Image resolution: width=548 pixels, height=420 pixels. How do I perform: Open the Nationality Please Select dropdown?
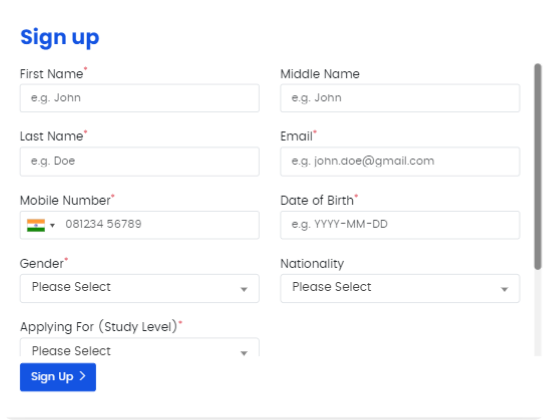point(400,288)
